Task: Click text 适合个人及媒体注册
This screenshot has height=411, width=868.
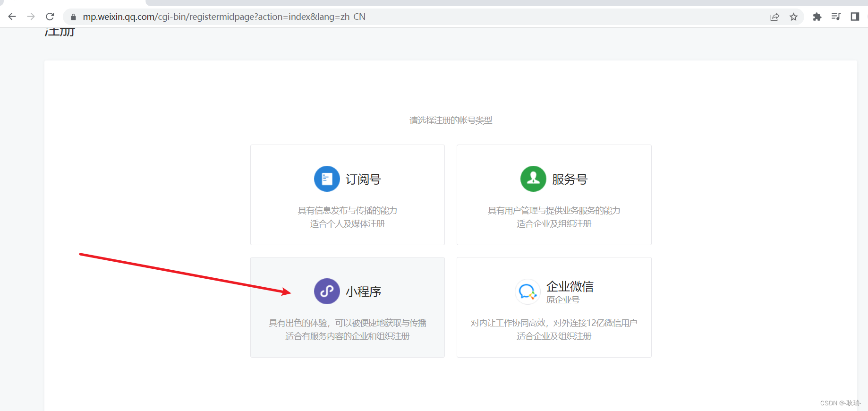Action: tap(348, 224)
